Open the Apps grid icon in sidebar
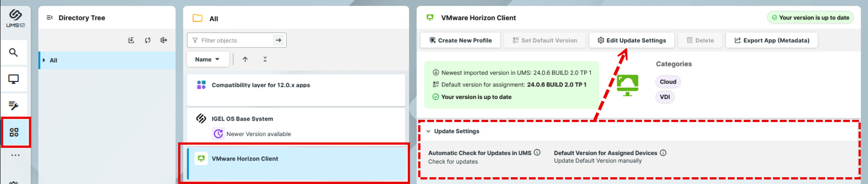Image resolution: width=868 pixels, height=184 pixels. (x=14, y=132)
